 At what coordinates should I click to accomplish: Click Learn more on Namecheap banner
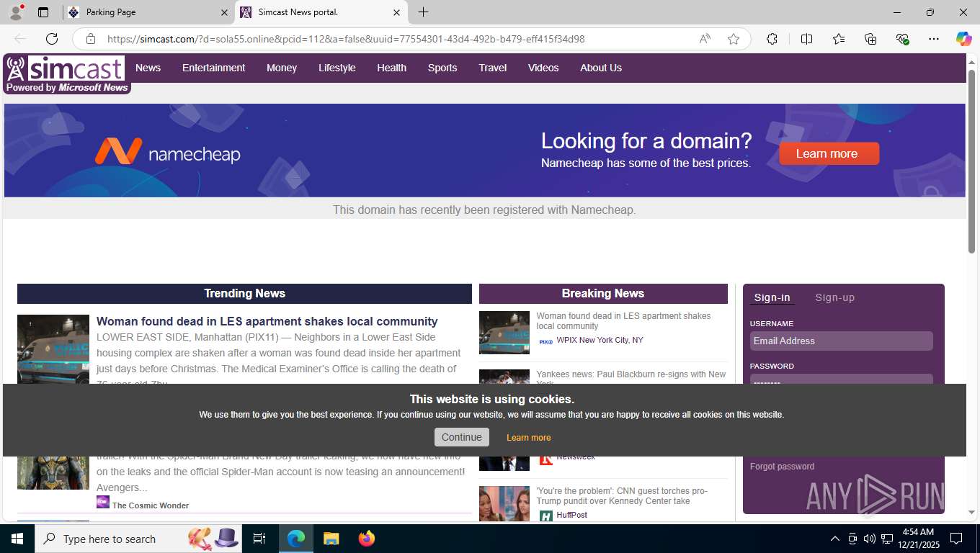(829, 153)
